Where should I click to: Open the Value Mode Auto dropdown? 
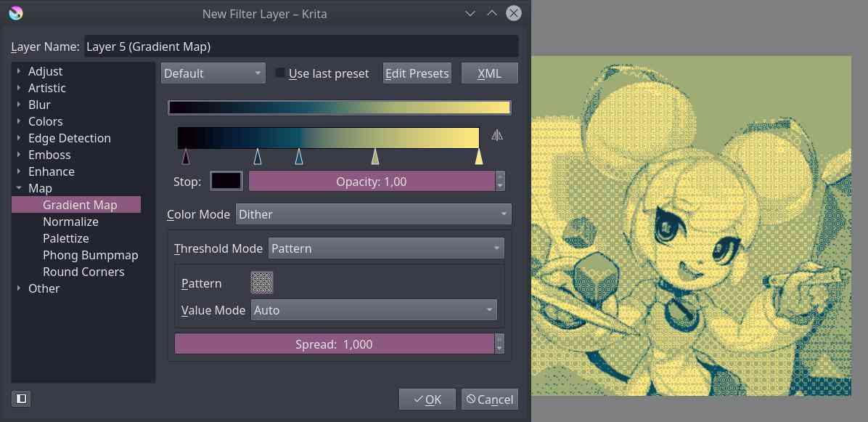click(x=374, y=310)
